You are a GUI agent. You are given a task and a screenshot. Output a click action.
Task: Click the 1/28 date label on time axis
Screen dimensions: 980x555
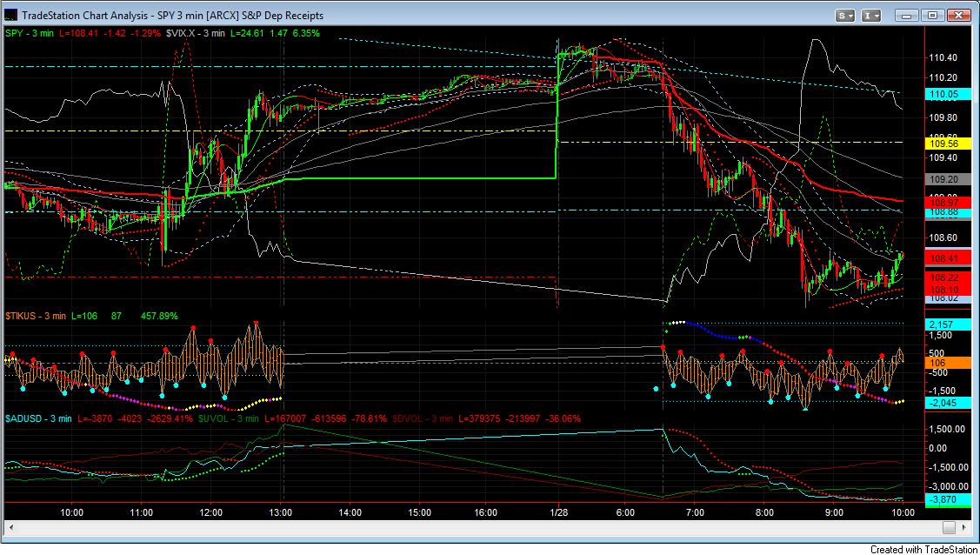(x=558, y=512)
